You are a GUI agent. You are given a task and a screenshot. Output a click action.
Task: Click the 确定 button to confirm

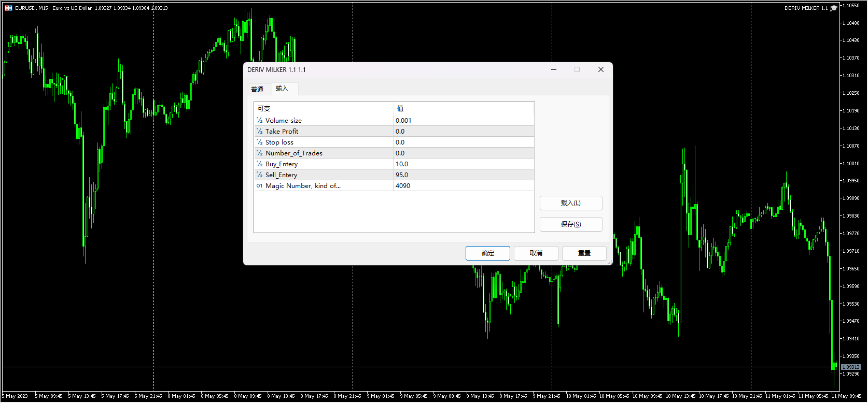point(488,253)
